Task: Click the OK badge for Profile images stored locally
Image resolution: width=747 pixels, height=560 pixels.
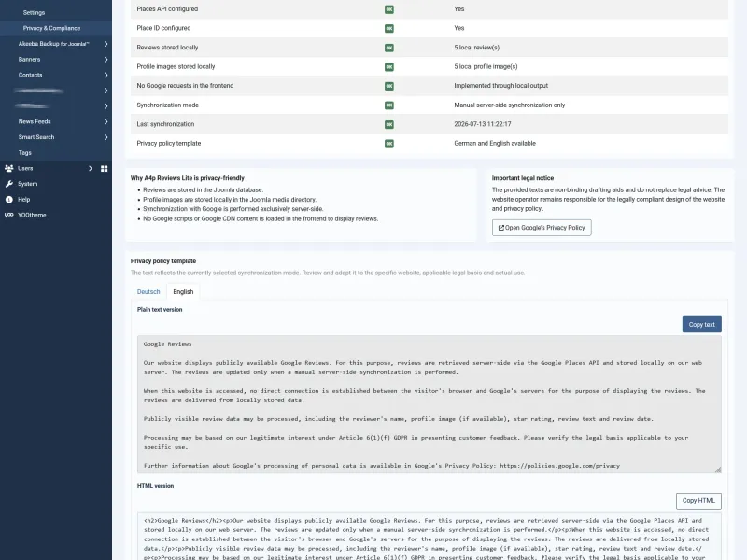Action: point(389,66)
